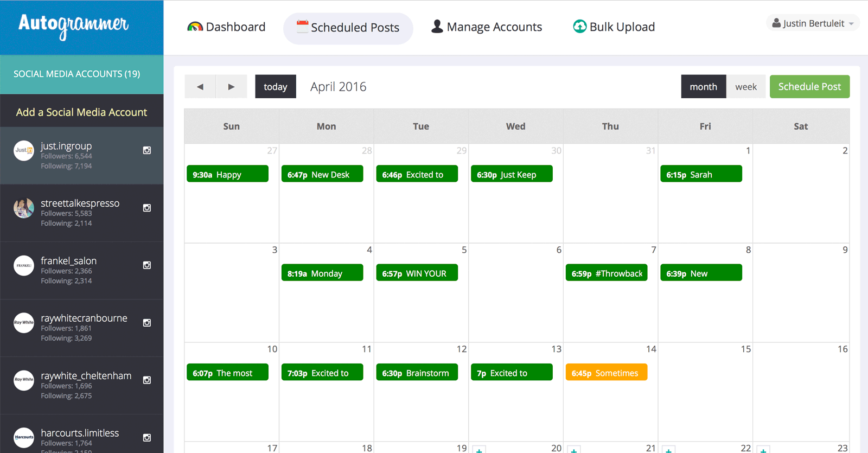Switch calendar to week view

coord(746,86)
